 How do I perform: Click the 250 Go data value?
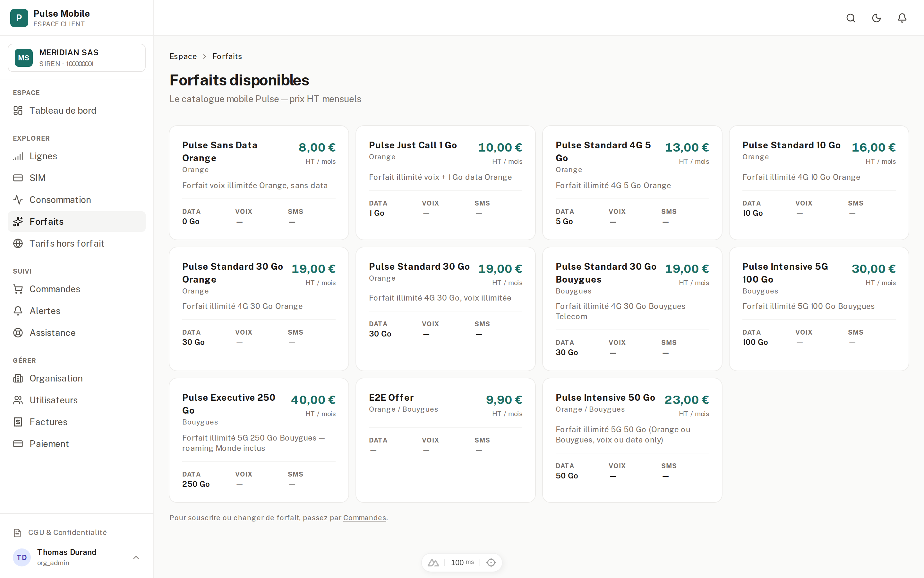(x=196, y=484)
